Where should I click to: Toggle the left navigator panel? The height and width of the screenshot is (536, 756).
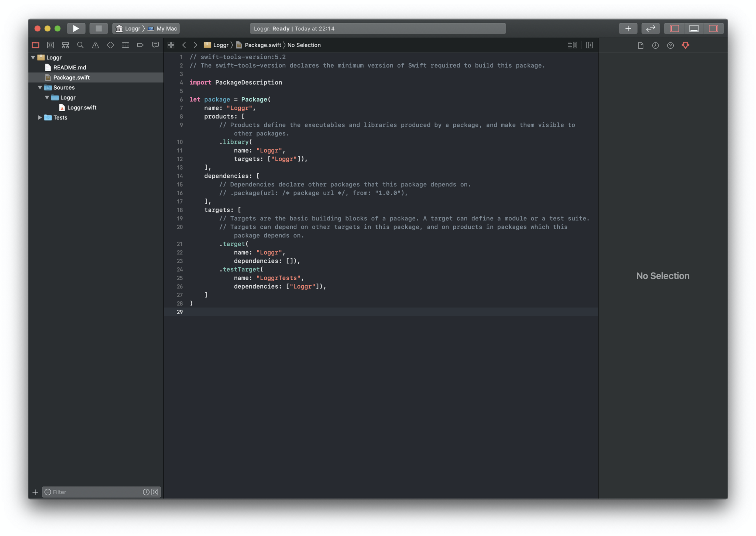point(674,28)
